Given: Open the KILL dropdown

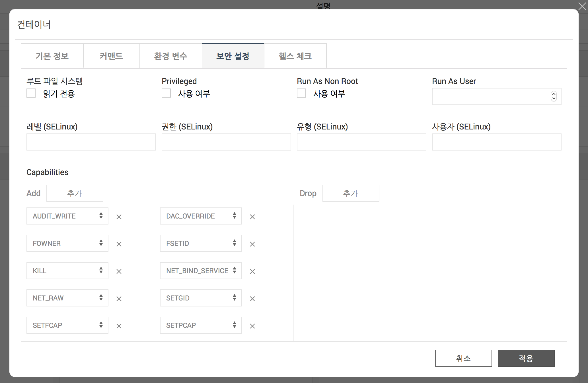Looking at the screenshot, I should click(x=67, y=271).
